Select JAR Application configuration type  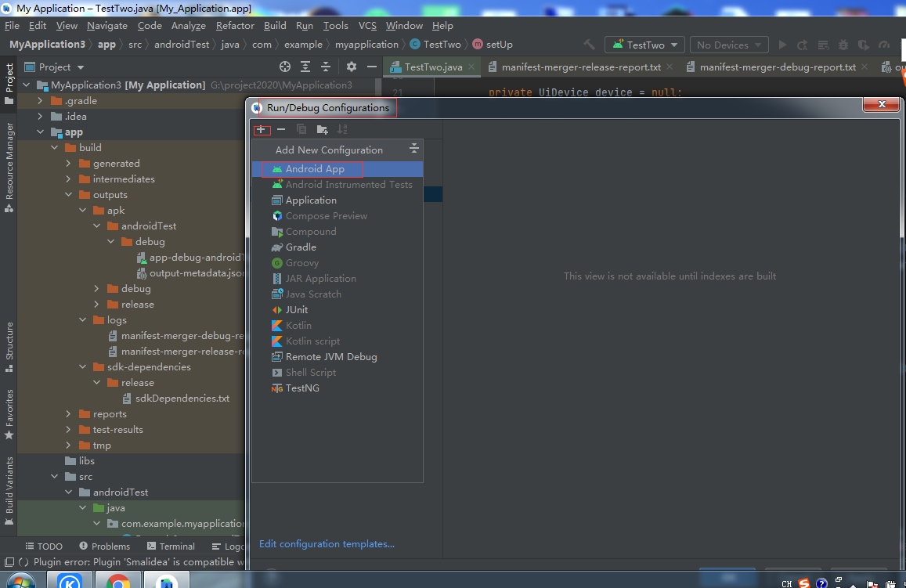(x=337, y=279)
